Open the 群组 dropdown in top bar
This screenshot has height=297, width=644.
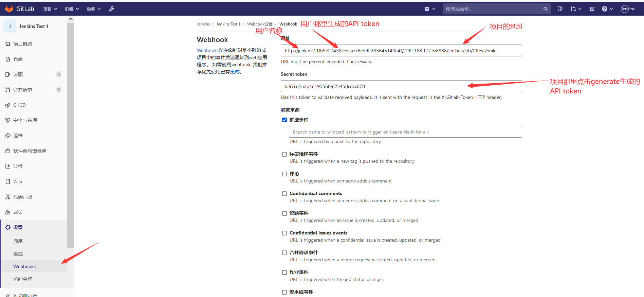(72, 9)
